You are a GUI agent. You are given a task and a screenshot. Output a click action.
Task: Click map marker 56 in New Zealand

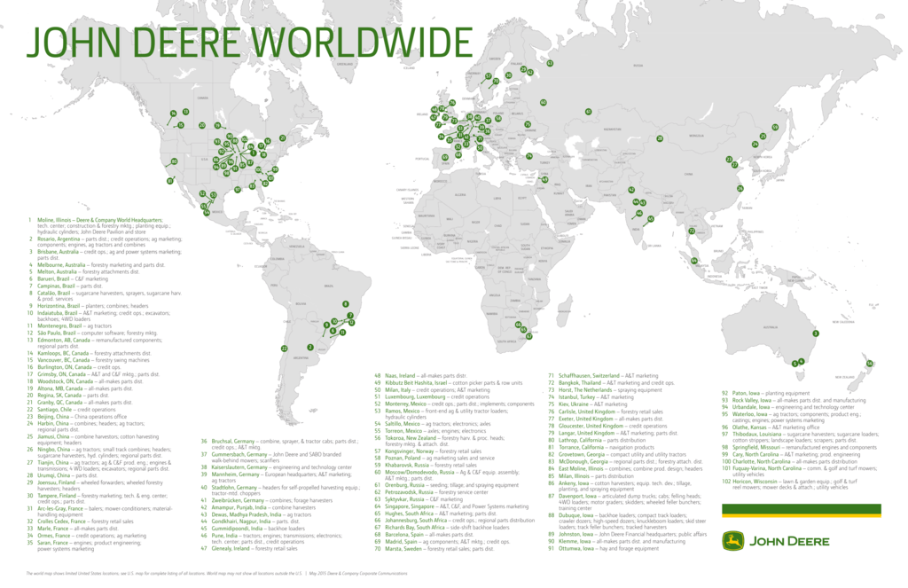tap(869, 364)
